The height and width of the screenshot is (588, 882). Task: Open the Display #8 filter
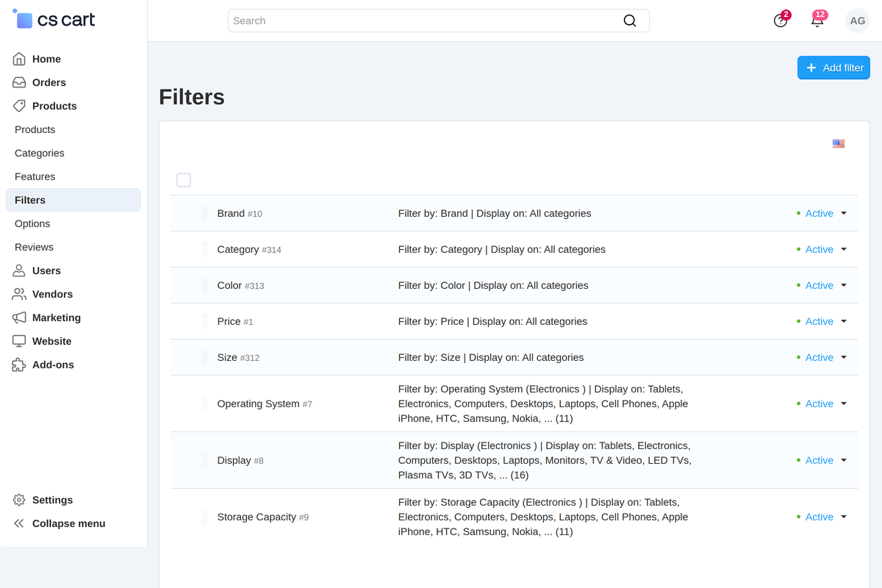pos(240,460)
